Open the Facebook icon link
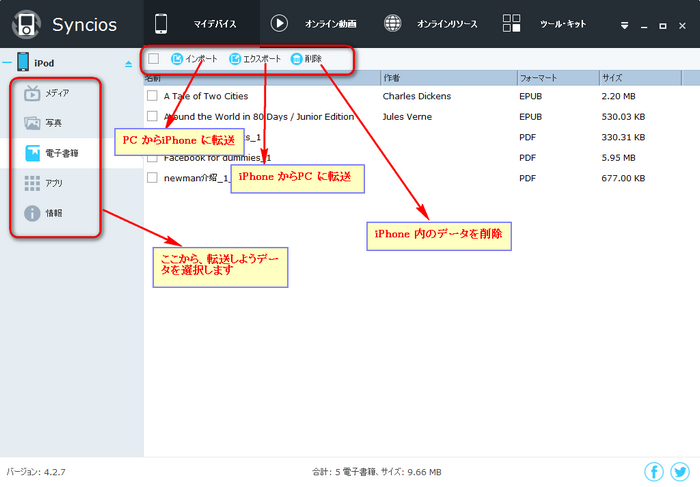Screen dimensions: 700x487 pyautogui.click(x=654, y=471)
